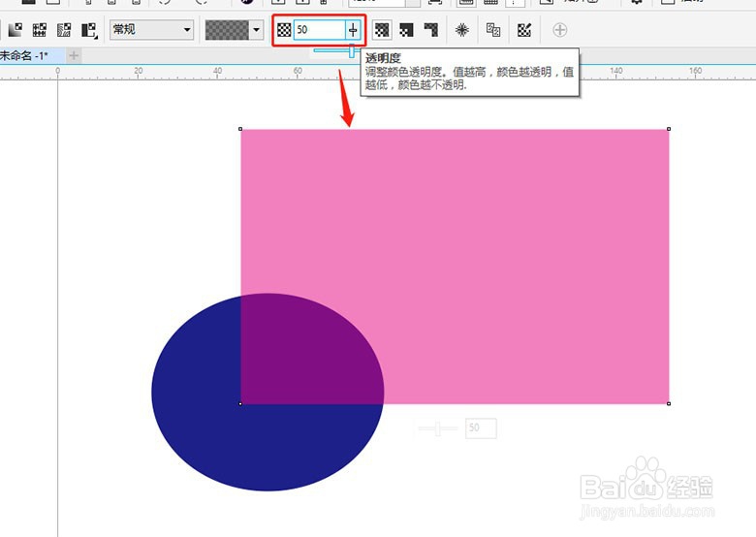
Task: Open the 常规 merge mode dropdown
Action: tap(151, 30)
